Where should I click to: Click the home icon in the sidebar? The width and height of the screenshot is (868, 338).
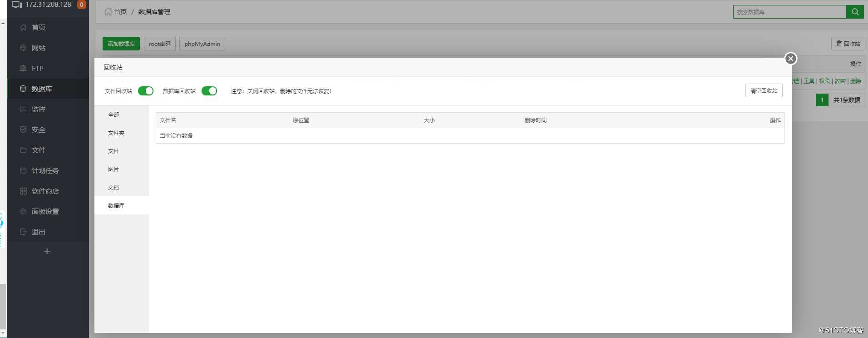[x=23, y=27]
